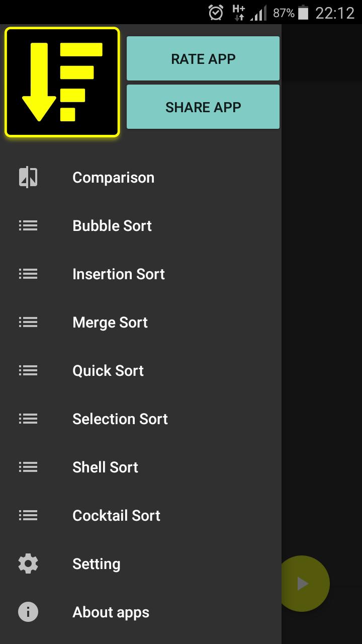The height and width of the screenshot is (644, 362).
Task: Tap the alarm clock status bar icon
Action: (216, 13)
